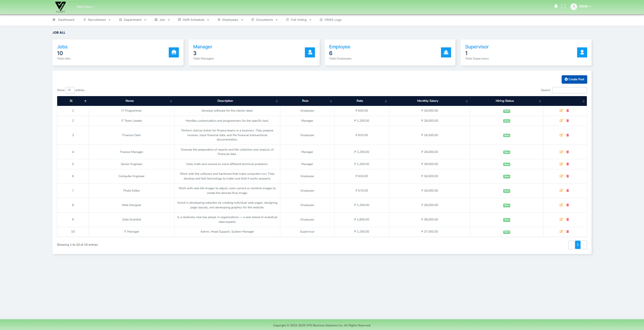This screenshot has height=330, width=644.
Task: Click inside the Search field
Action: point(569,90)
